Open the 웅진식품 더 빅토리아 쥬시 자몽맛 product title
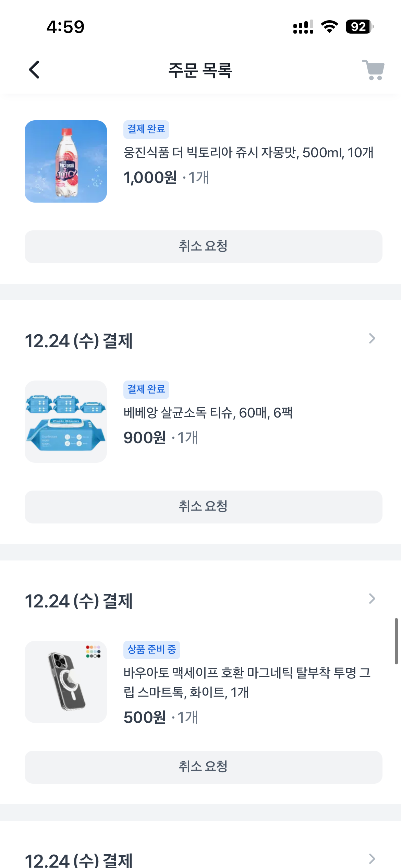 (x=248, y=153)
